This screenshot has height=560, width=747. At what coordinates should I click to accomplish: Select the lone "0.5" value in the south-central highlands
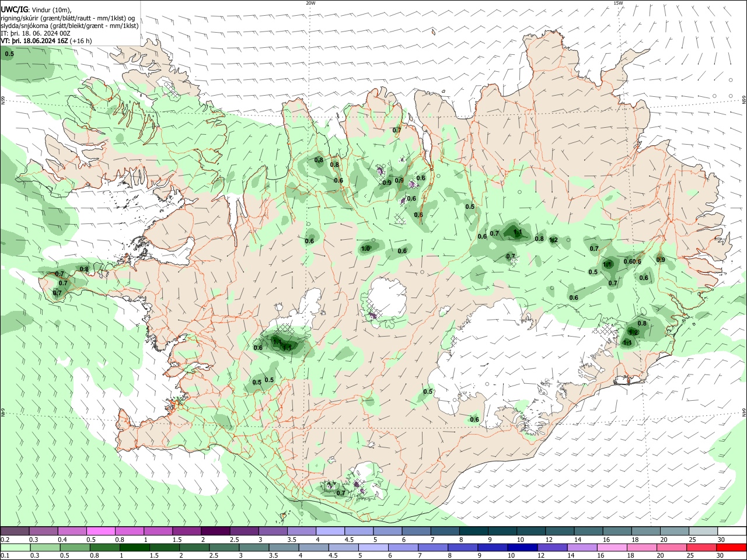tap(428, 391)
